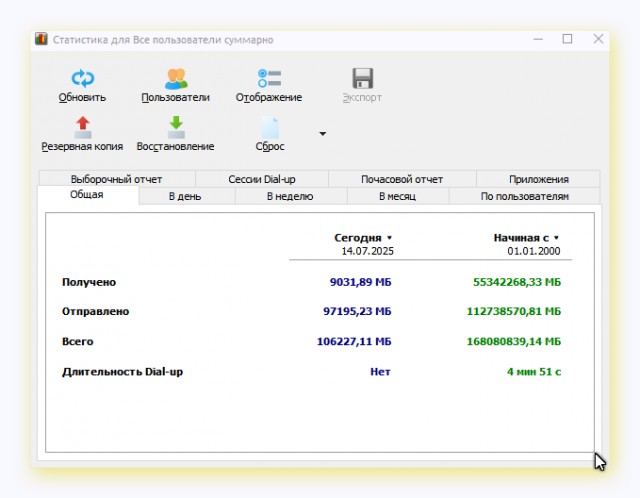Click the 14.07.2025 date text
Image resolution: width=640 pixels, height=498 pixels.
coord(367,251)
